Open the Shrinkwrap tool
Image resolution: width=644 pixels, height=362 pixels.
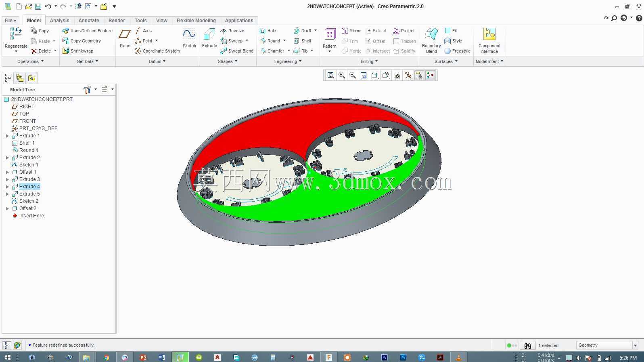(77, 51)
